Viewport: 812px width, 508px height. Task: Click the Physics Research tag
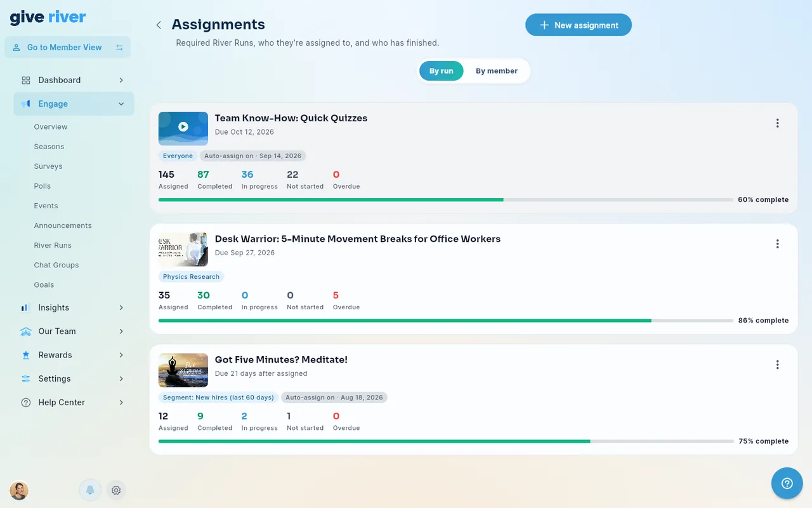point(191,276)
